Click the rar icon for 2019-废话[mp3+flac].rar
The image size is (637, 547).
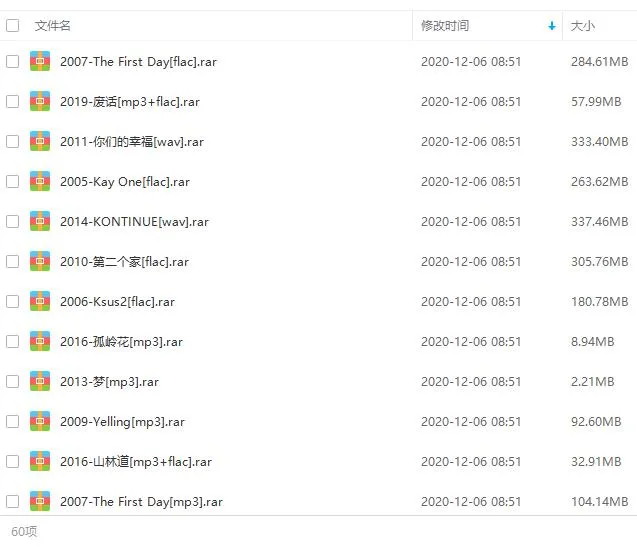coord(40,101)
